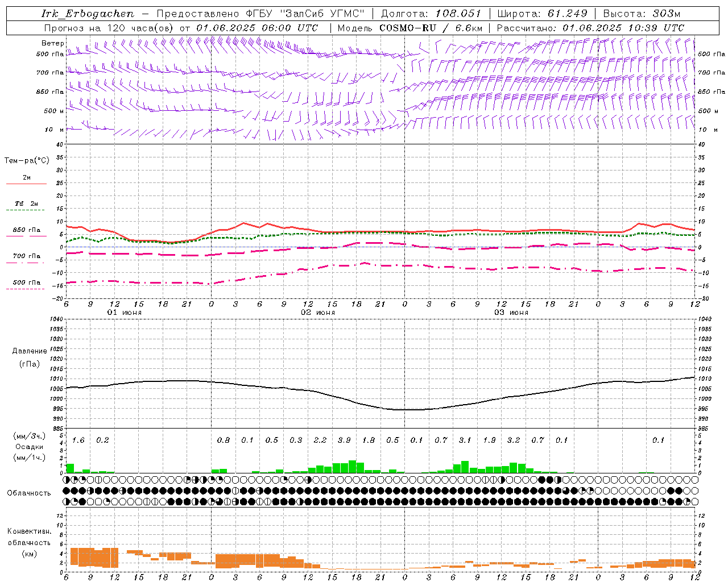Click the 0.3 precipitation value
The height and width of the screenshot is (582, 728).
pos(296,440)
